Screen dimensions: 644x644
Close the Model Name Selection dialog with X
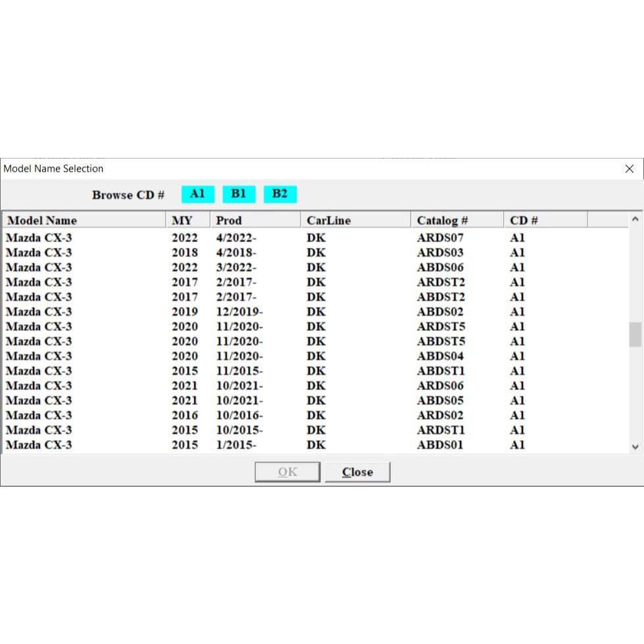click(x=629, y=169)
